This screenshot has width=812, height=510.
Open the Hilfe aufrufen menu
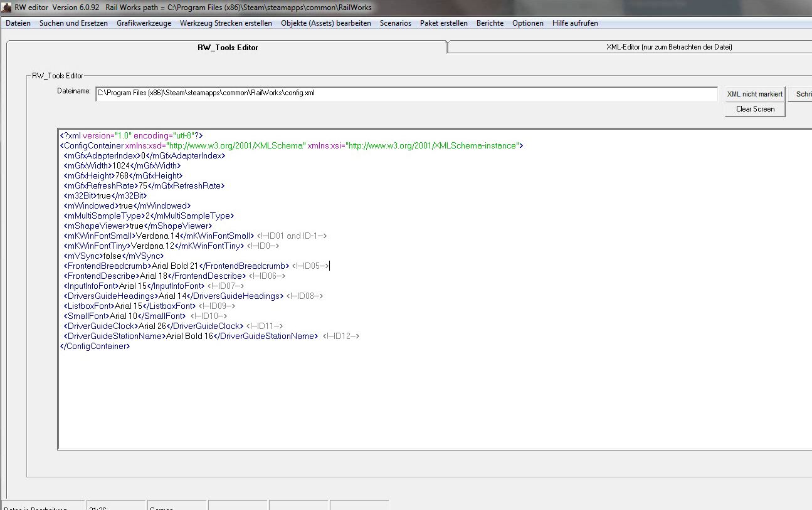tap(575, 23)
